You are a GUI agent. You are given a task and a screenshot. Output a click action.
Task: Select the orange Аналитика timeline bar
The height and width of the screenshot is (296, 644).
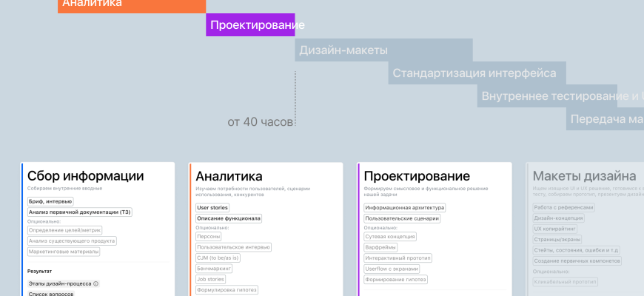(132, 4)
